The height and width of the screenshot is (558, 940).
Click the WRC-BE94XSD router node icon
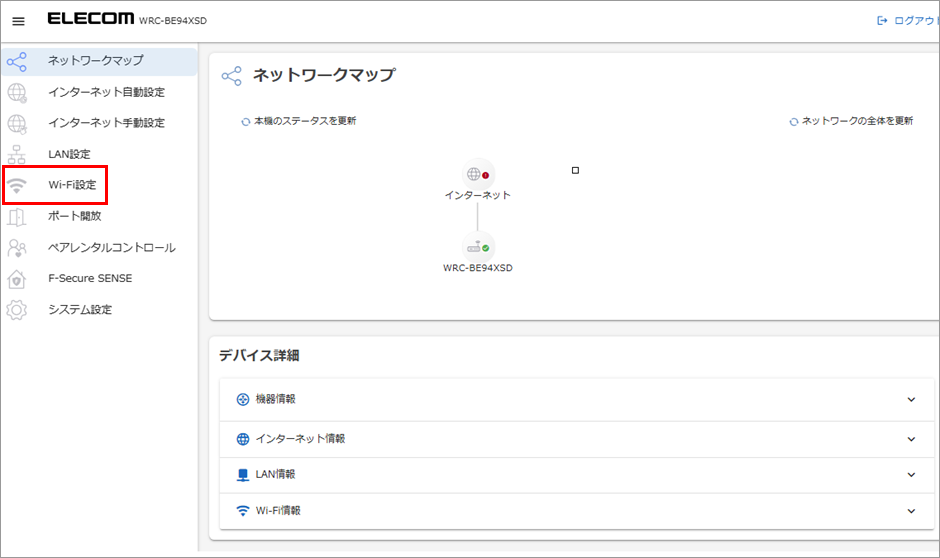click(477, 247)
